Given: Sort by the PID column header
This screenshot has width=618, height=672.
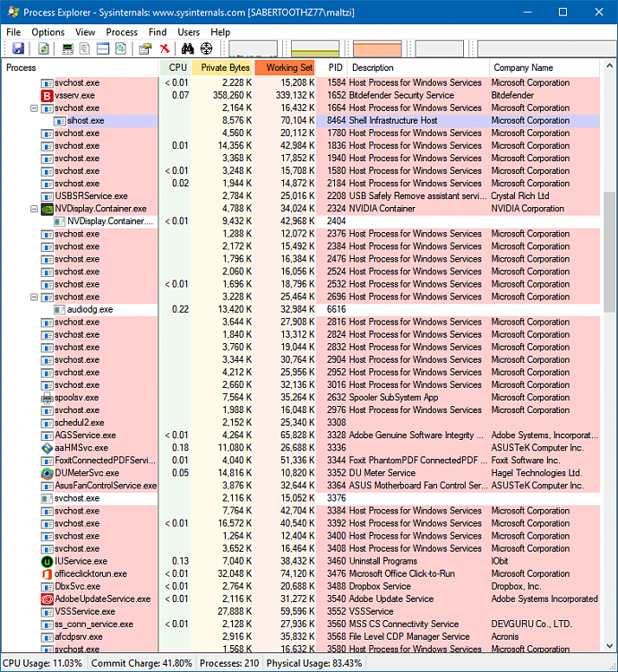Looking at the screenshot, I should 332,68.
